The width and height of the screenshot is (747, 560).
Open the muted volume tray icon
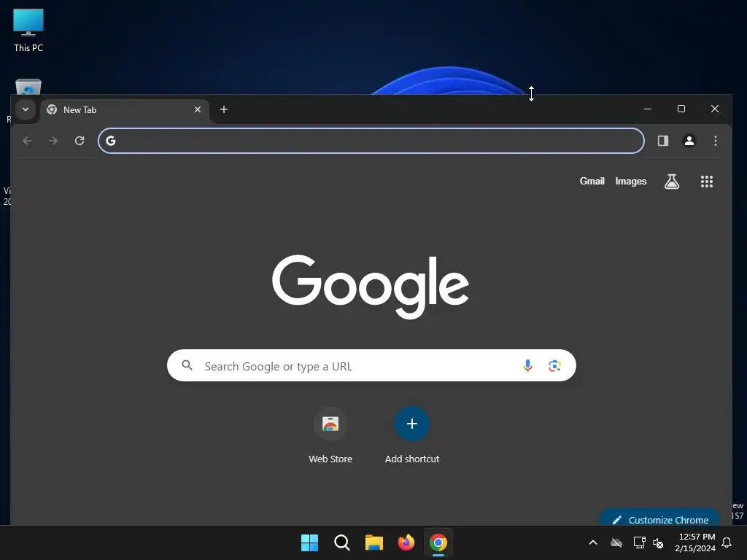click(658, 542)
